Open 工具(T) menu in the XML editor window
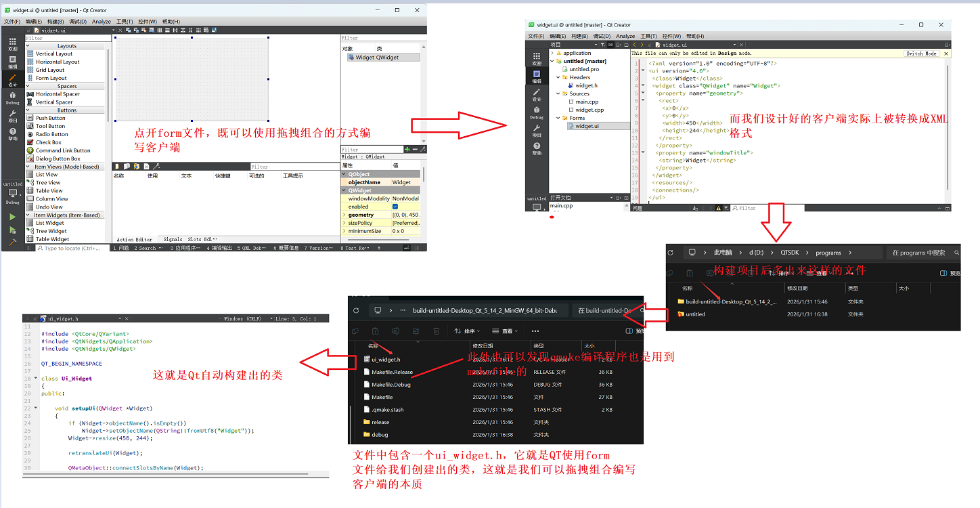 648,36
